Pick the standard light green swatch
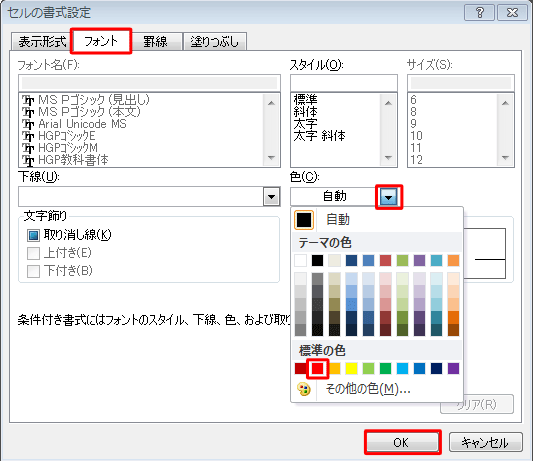This screenshot has width=533, height=461. tap(368, 369)
